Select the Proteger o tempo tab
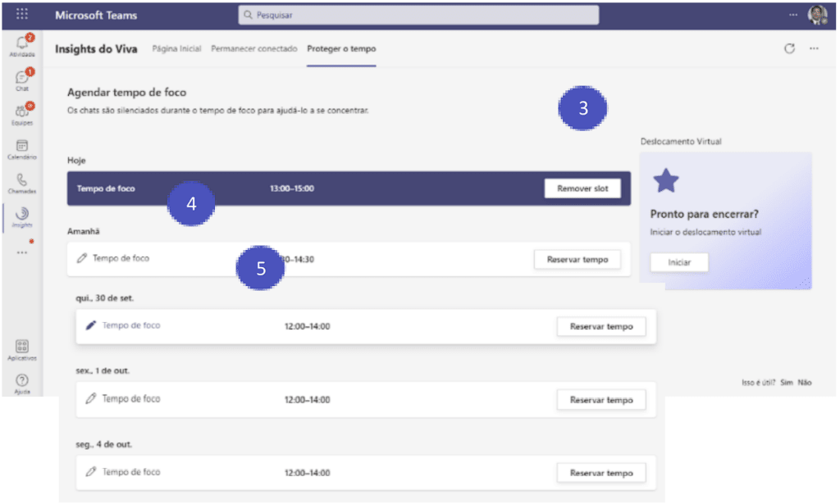Viewport: 840px width, 504px height. pyautogui.click(x=341, y=48)
